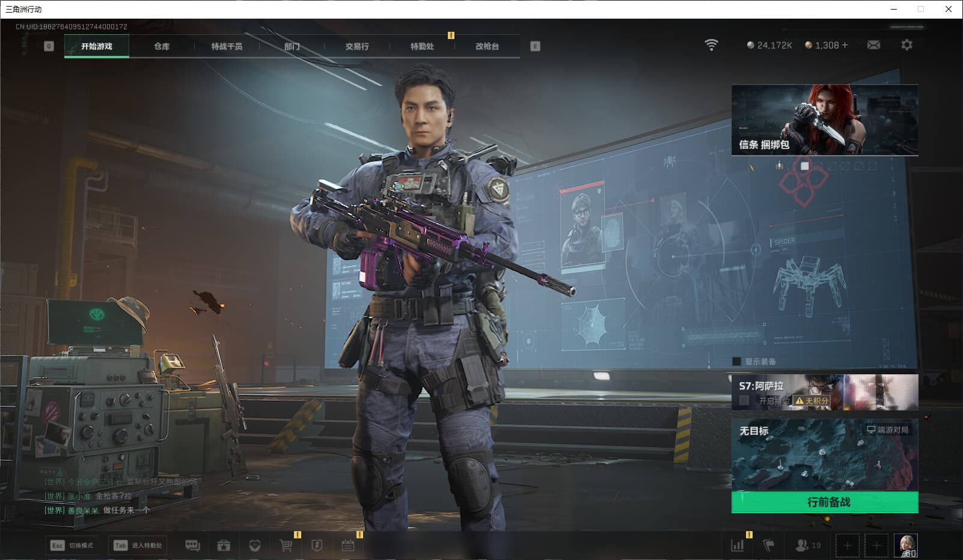The width and height of the screenshot is (963, 560).
Task: Switch to the 特勤处 tab
Action: pos(422,46)
